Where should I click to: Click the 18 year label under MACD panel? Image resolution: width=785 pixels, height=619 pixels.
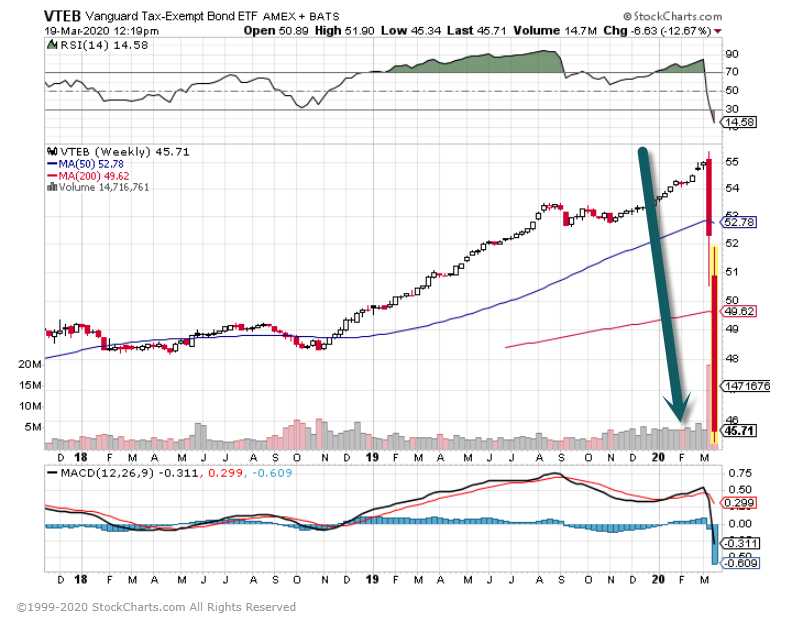click(81, 579)
